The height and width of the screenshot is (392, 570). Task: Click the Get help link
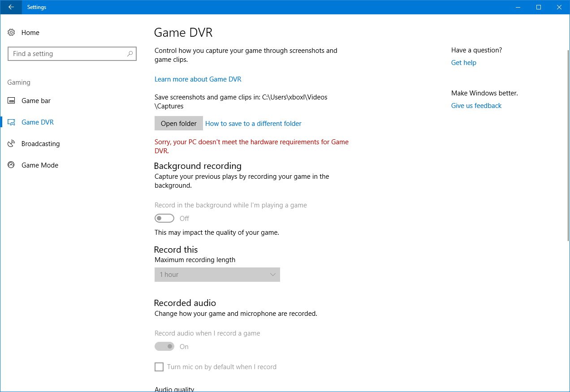coord(463,63)
